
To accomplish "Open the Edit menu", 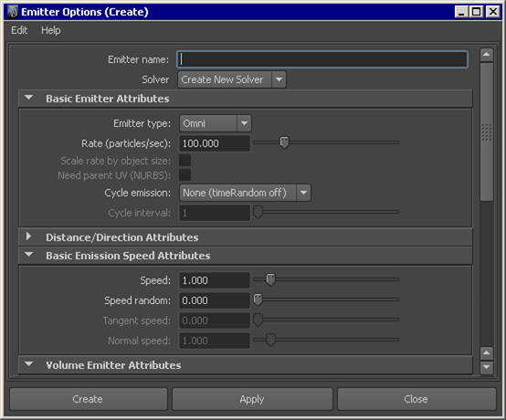I will 19,30.
